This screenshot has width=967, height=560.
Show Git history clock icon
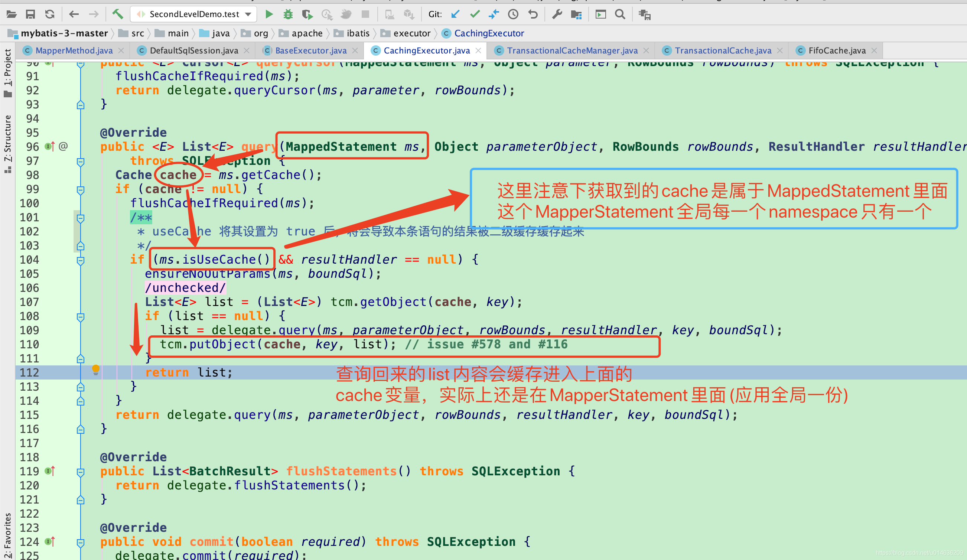click(513, 14)
